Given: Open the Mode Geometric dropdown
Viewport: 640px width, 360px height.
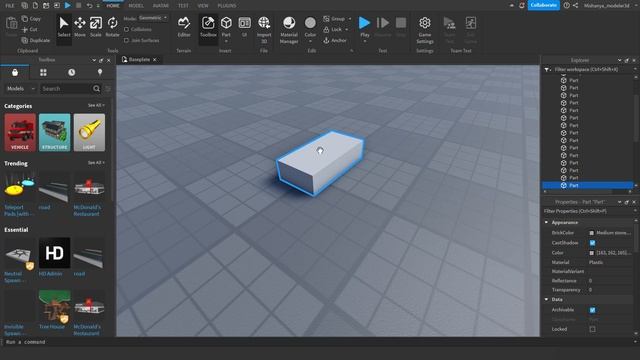Looking at the screenshot, I should pos(153,18).
